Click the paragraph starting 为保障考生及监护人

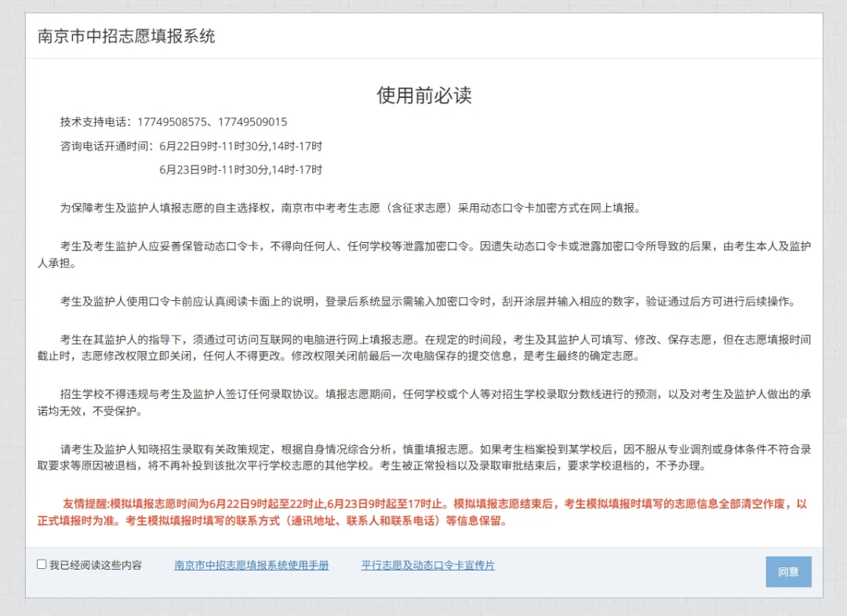click(x=350, y=208)
